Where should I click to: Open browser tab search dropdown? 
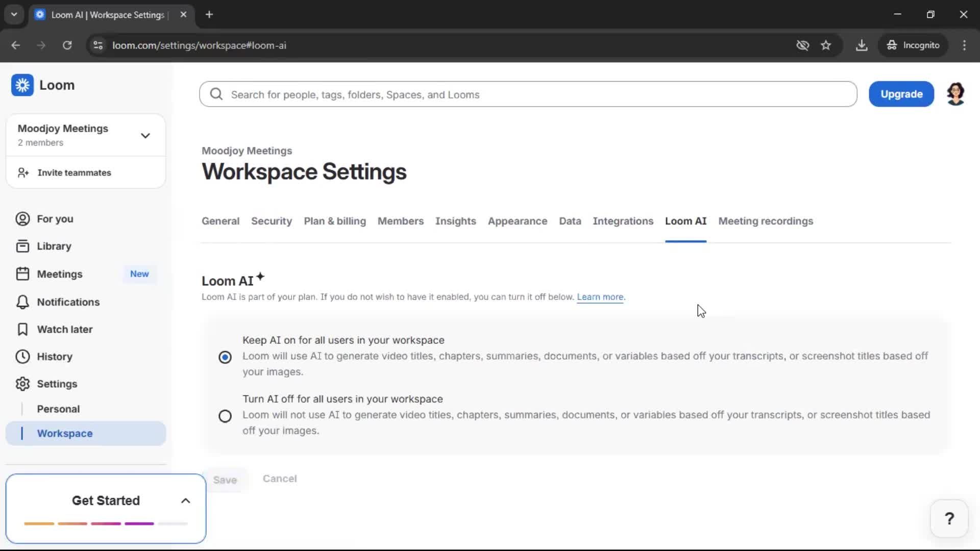14,14
